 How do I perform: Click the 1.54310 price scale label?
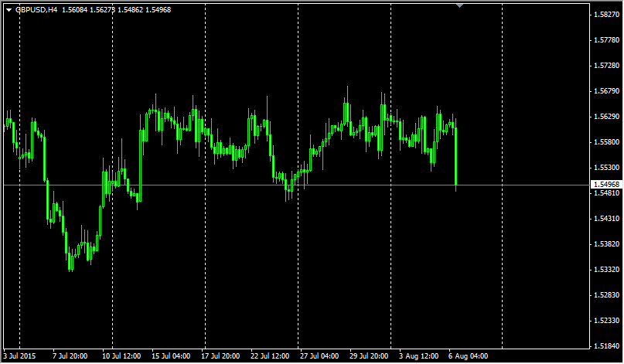click(x=606, y=219)
